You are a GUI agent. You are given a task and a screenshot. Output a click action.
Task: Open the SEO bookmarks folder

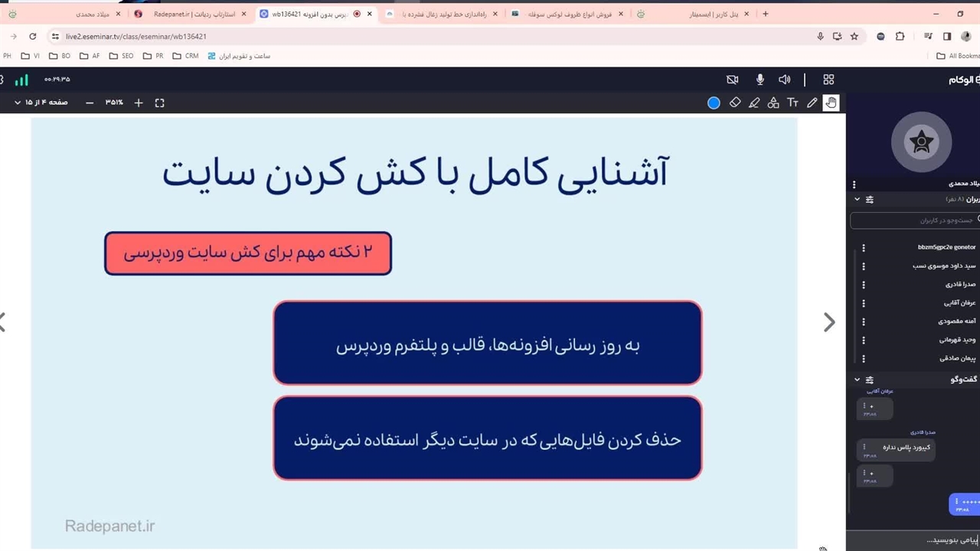tap(121, 56)
